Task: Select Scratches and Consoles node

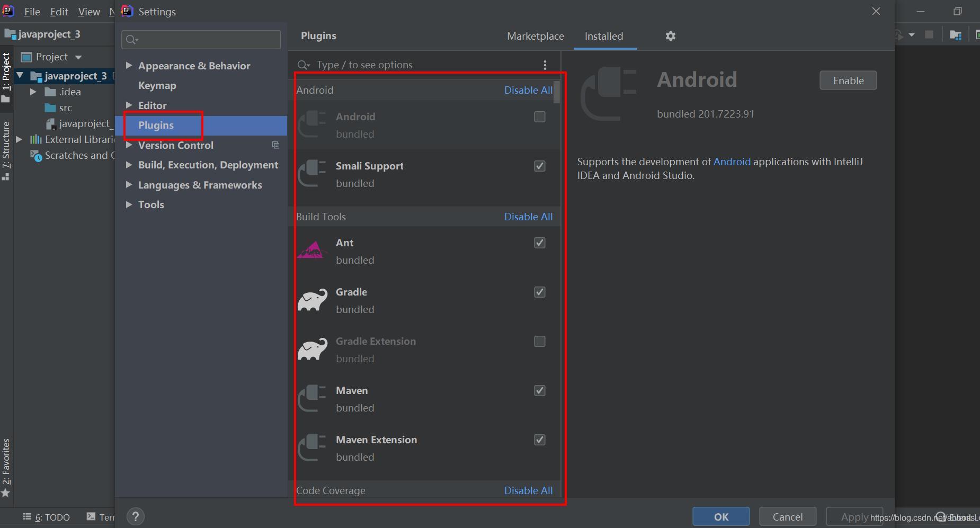Action: [x=73, y=155]
